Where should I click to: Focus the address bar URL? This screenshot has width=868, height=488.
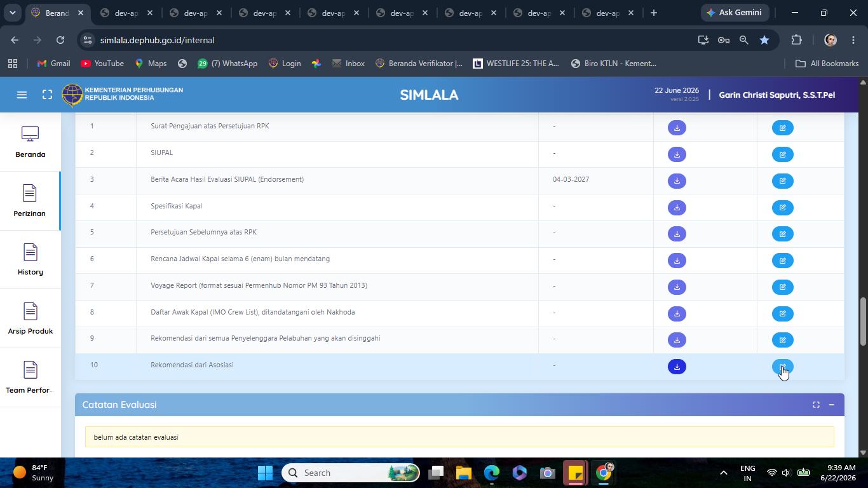coord(157,40)
